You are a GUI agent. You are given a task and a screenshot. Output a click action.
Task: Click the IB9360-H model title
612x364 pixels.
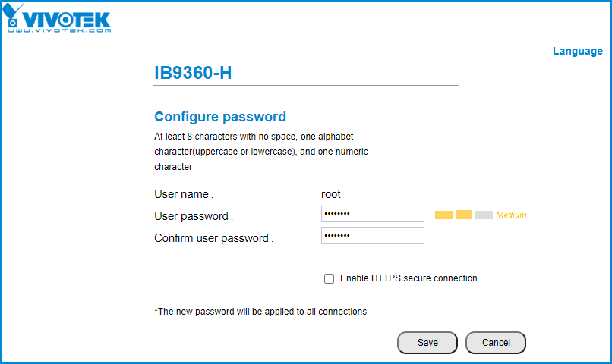pyautogui.click(x=193, y=73)
